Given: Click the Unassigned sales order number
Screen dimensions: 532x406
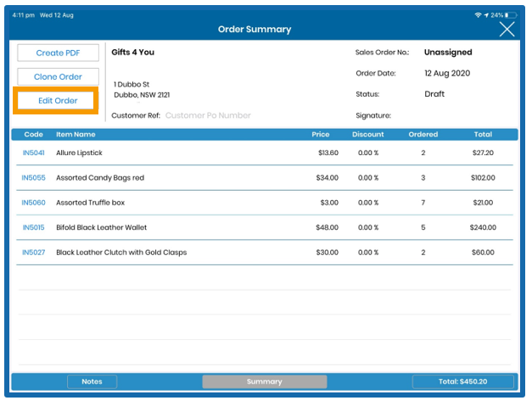Looking at the screenshot, I should (448, 53).
